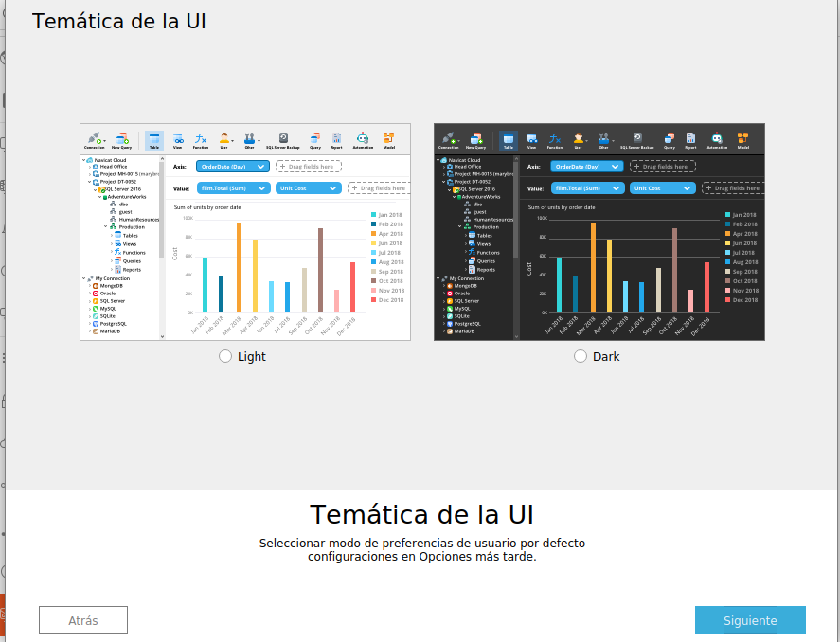
Task: Click the Automation robot icon in Light preview
Action: [363, 140]
